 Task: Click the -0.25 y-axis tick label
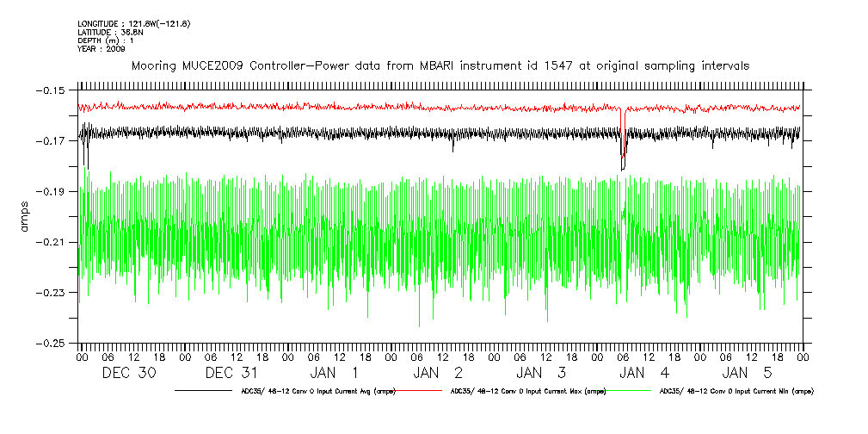(52, 344)
